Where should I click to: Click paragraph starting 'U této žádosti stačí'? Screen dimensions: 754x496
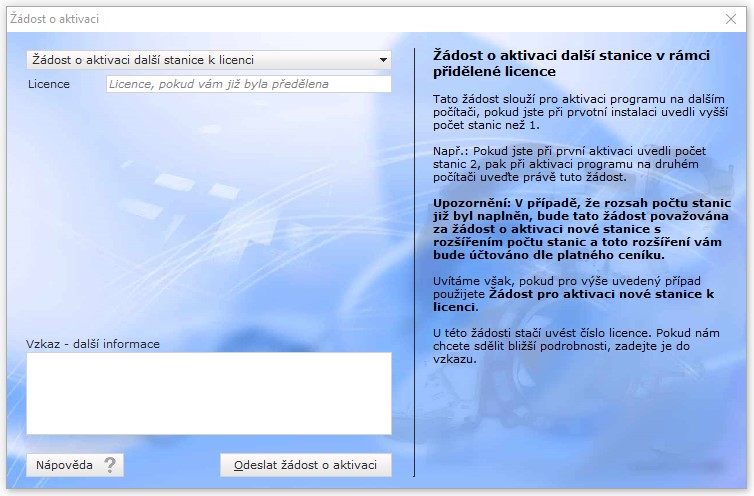(576, 346)
